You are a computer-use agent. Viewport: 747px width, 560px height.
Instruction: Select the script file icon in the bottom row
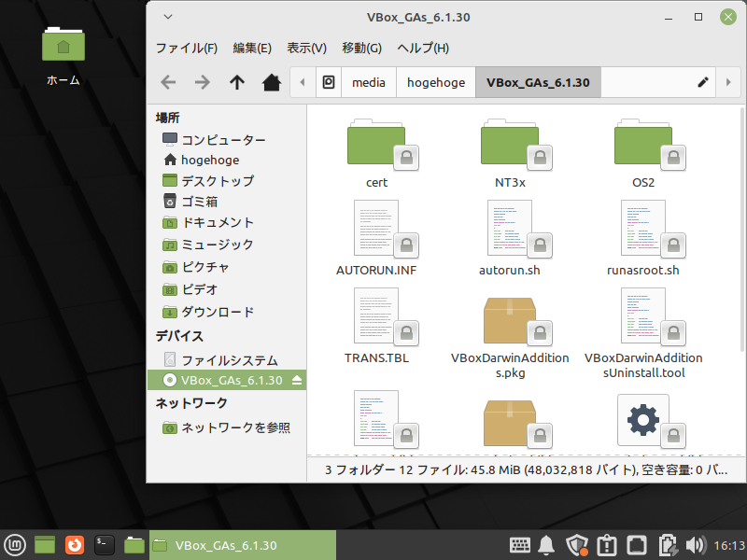[x=376, y=418]
